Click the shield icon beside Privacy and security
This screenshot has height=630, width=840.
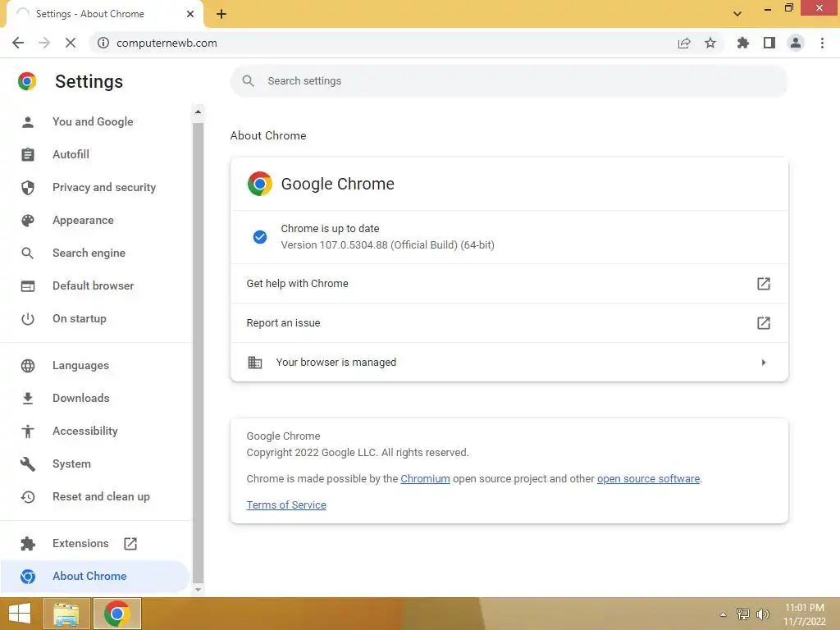pyautogui.click(x=28, y=187)
